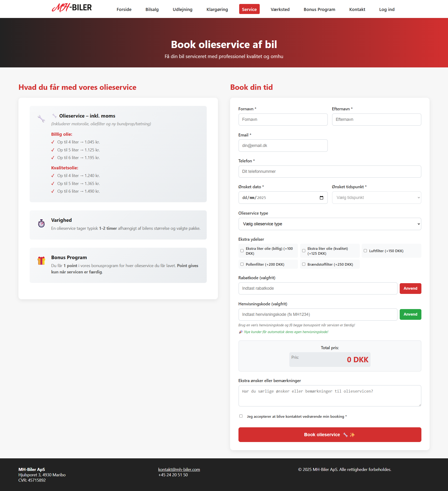Click the MH-Biler logo
The width and height of the screenshot is (448, 491).
pyautogui.click(x=72, y=8)
